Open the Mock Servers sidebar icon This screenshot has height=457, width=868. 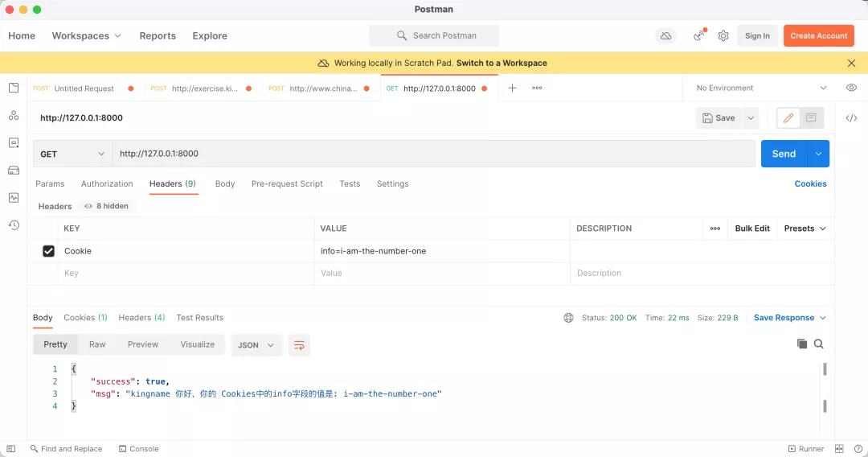14,170
